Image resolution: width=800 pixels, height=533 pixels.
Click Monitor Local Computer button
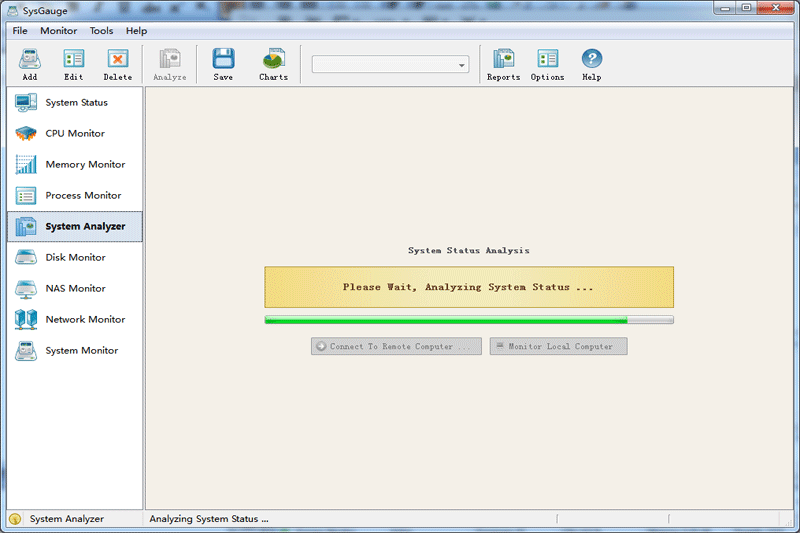pyautogui.click(x=558, y=346)
